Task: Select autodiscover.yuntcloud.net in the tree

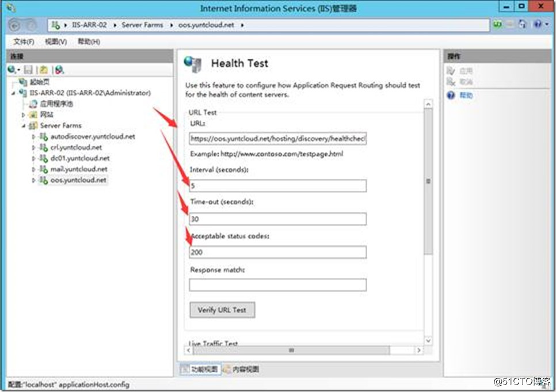Action: pyautogui.click(x=93, y=136)
